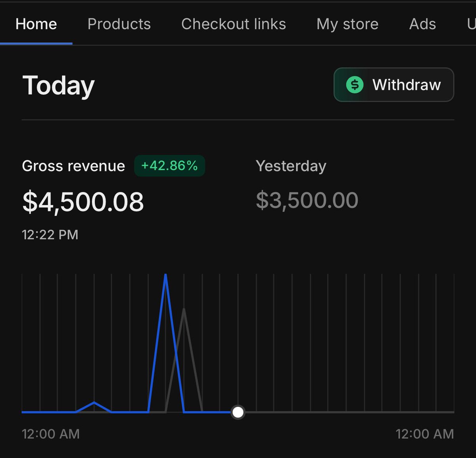The height and width of the screenshot is (458, 476).
Task: Open the Home tab
Action: click(36, 24)
